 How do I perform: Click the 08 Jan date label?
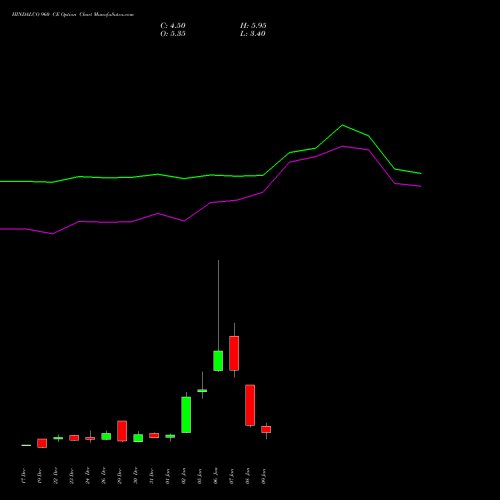coord(248,476)
